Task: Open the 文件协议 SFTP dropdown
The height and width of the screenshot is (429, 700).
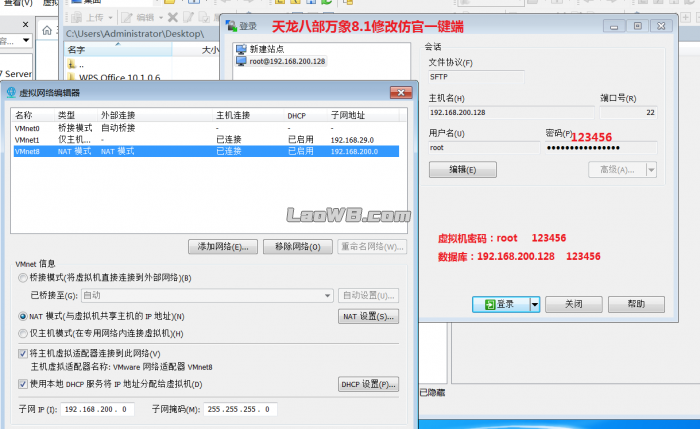Action: click(476, 77)
